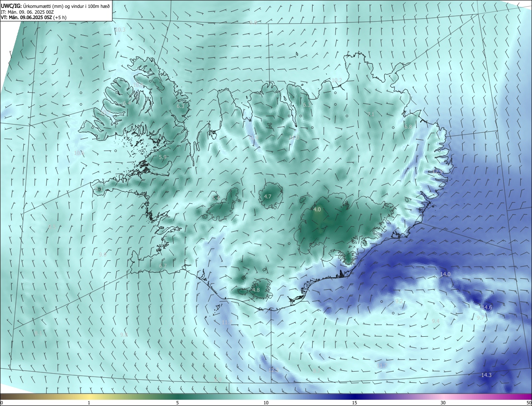Select the 14.6 value label on the map

coord(487,308)
